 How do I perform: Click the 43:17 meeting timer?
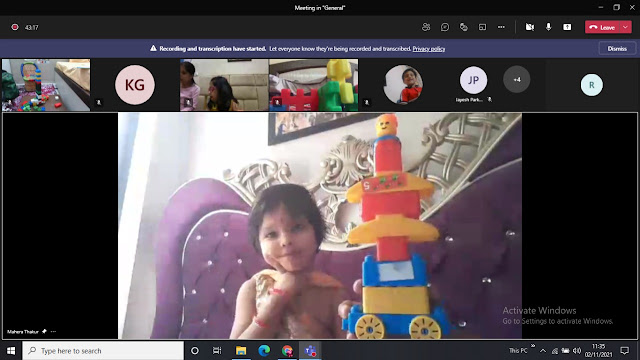click(x=31, y=27)
